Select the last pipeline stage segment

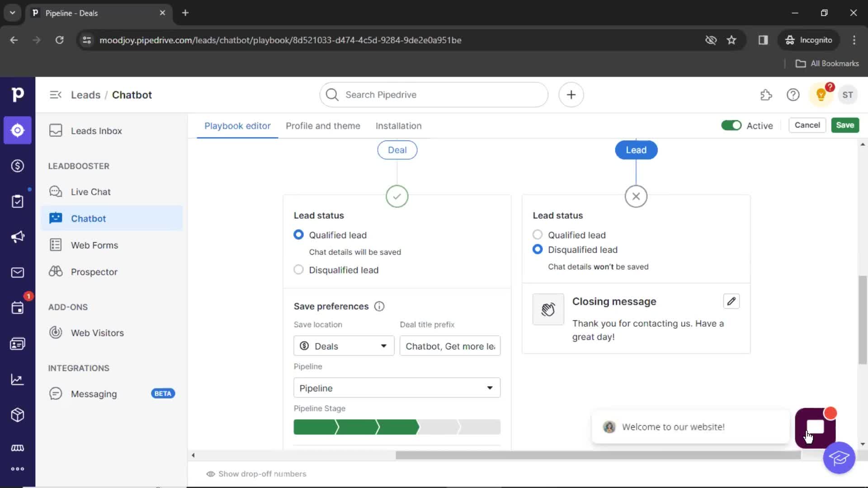tap(480, 427)
